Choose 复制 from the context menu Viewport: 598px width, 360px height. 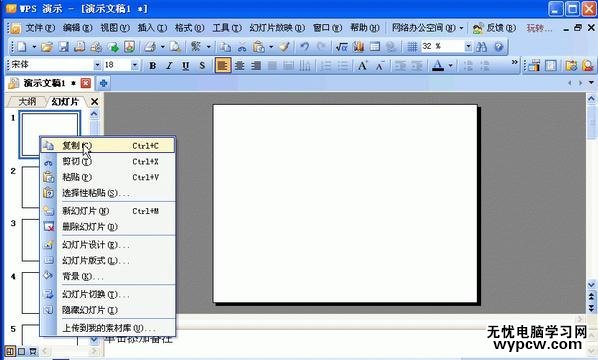coord(108,146)
